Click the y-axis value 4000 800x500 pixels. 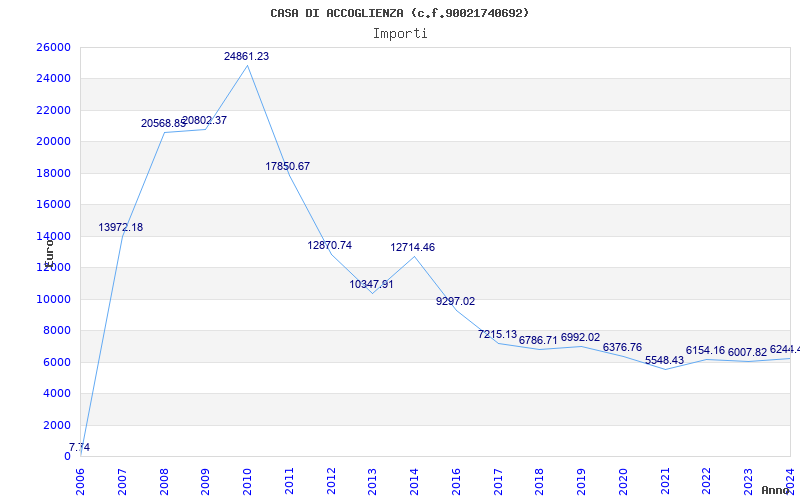pyautogui.click(x=57, y=393)
